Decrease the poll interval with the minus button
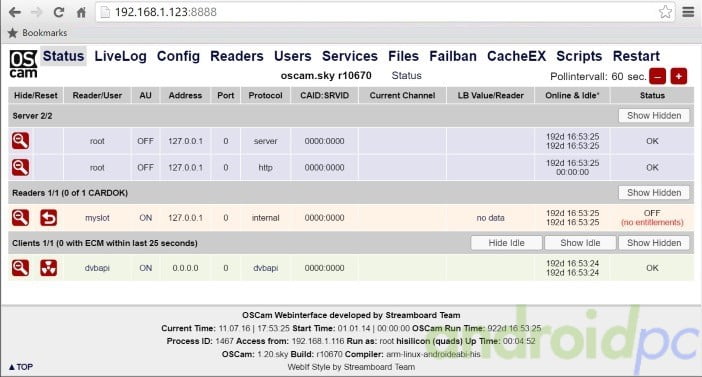This screenshot has height=377, width=702. pos(657,77)
